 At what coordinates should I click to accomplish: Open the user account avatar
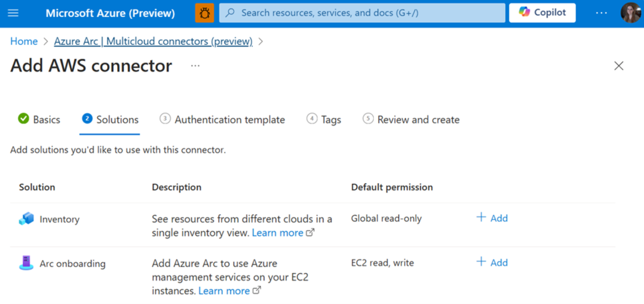coord(630,13)
